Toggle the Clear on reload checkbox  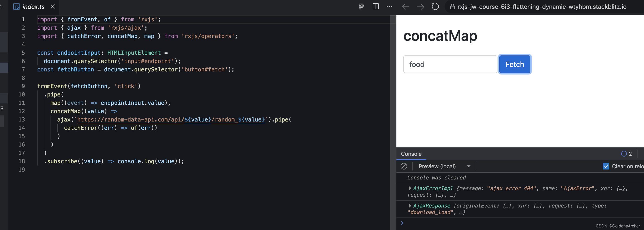tap(606, 166)
